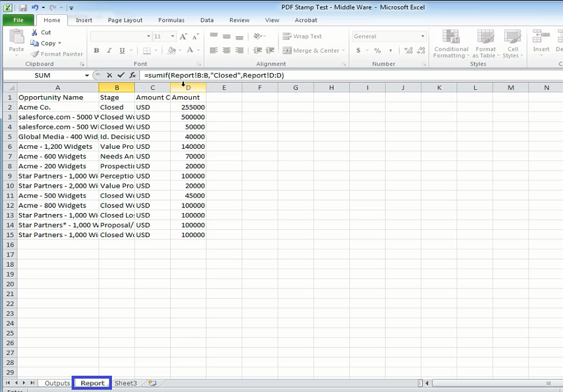Click Decrease Font Size icon

tap(196, 36)
